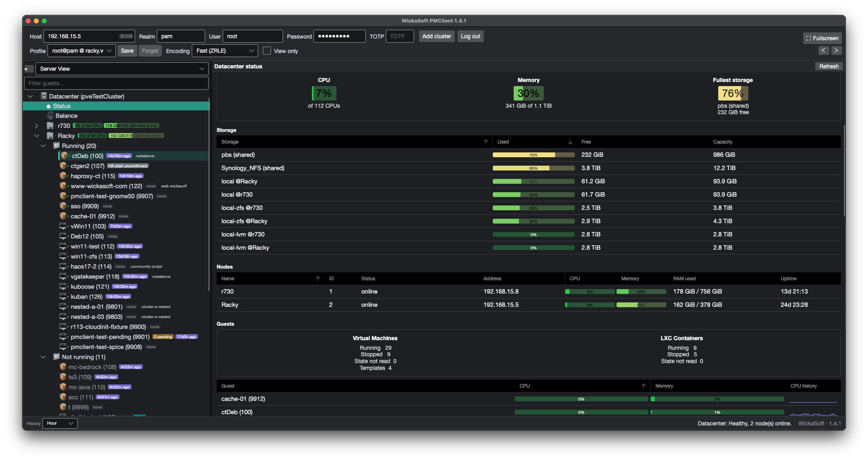868x460 pixels.
Task: Open the Encoding Fast (ZRLE) dropdown
Action: (x=225, y=51)
